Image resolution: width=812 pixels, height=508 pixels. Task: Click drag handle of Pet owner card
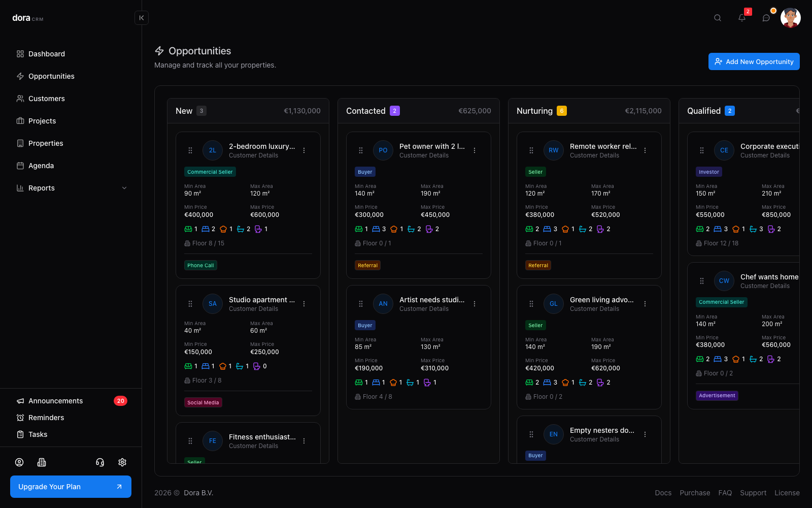click(x=361, y=150)
